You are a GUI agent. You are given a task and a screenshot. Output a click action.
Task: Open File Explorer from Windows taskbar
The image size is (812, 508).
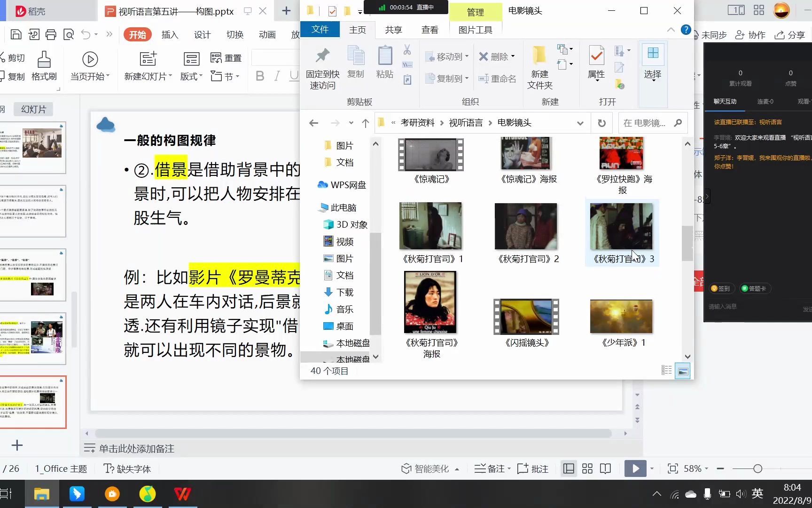coord(41,494)
